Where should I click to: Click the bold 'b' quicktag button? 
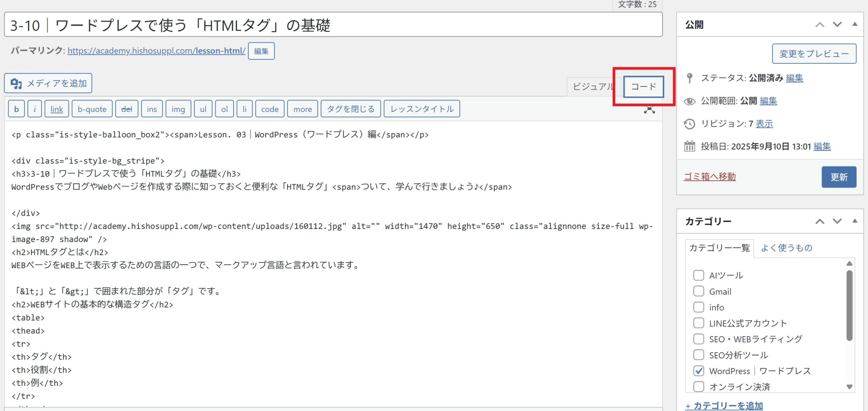pyautogui.click(x=16, y=109)
